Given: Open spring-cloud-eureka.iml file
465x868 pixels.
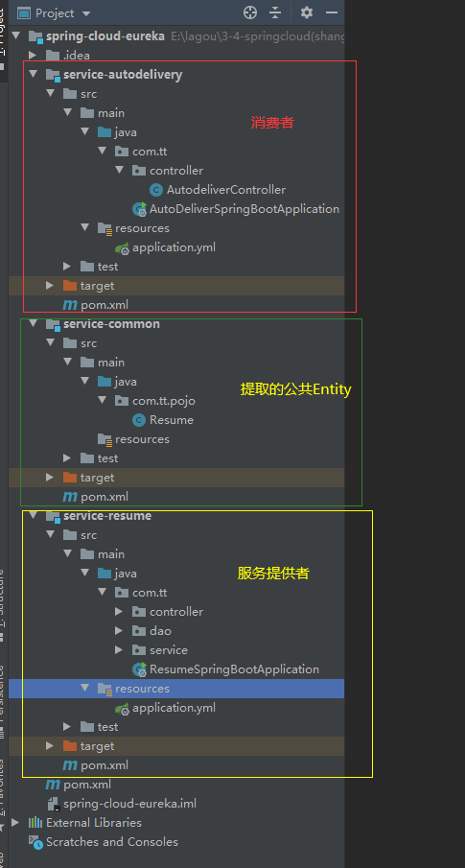Looking at the screenshot, I should (129, 803).
